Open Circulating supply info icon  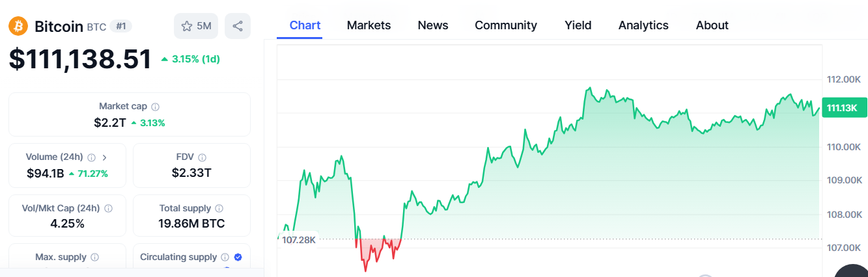click(225, 257)
